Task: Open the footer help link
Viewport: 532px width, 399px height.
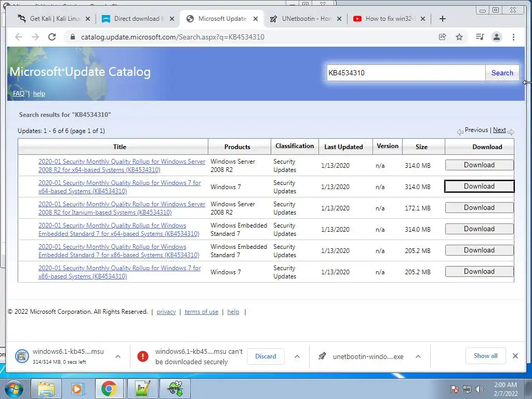Action: (x=233, y=312)
